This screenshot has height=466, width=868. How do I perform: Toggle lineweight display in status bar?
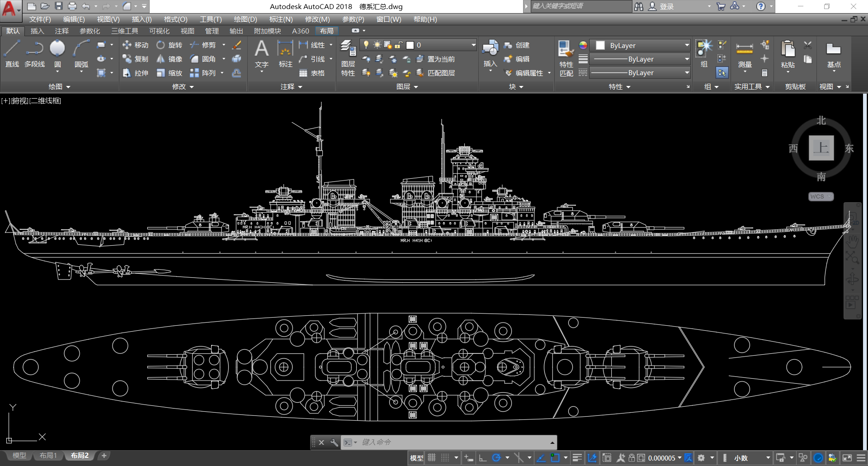(577, 458)
